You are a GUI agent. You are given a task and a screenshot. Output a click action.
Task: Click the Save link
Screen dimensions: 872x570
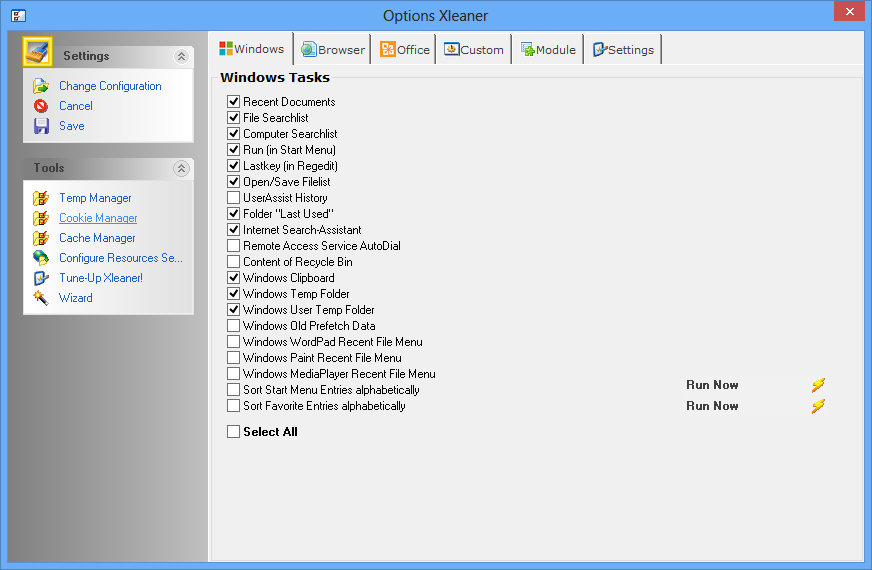(72, 126)
